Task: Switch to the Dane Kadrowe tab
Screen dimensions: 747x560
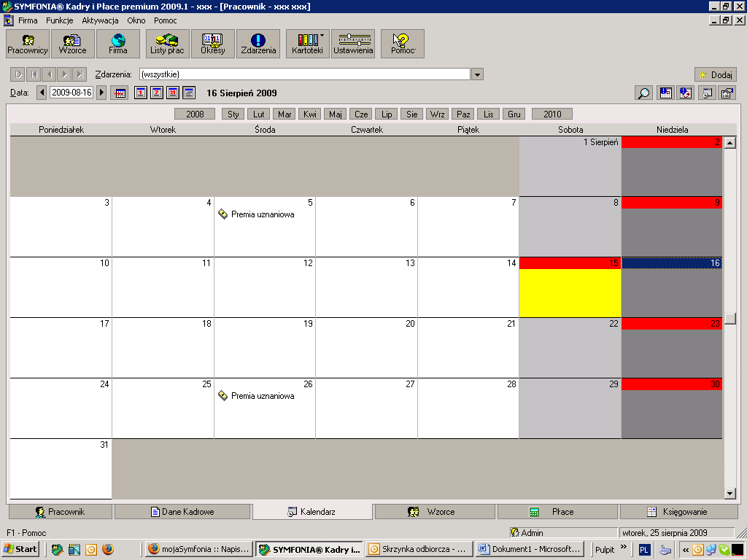Action: 182,512
